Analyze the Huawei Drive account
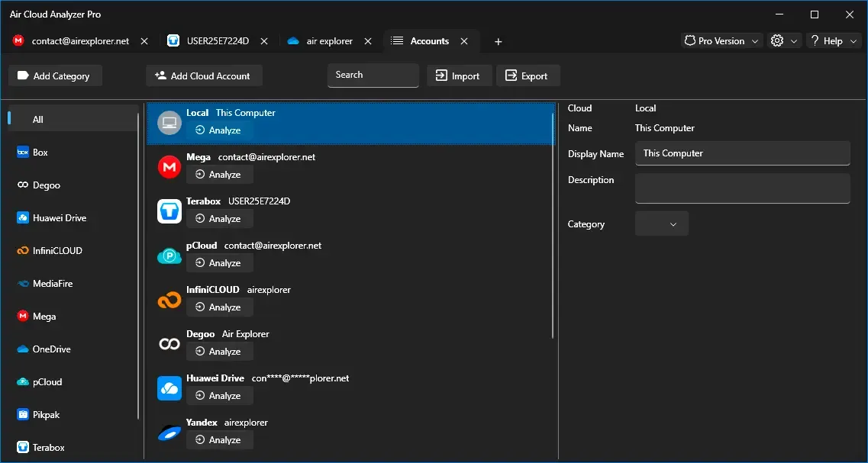Screen dimensions: 868x463 click(x=220, y=396)
